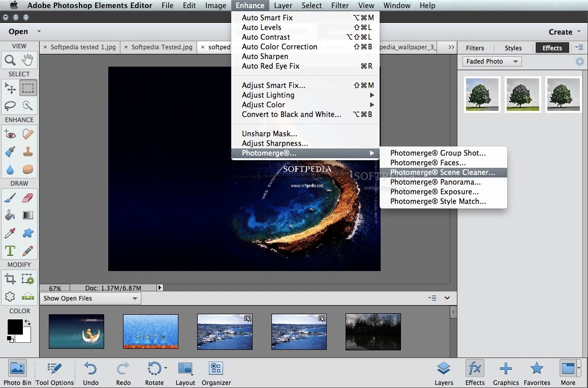This screenshot has width=588, height=388.
Task: Open the Layout button
Action: 185,373
